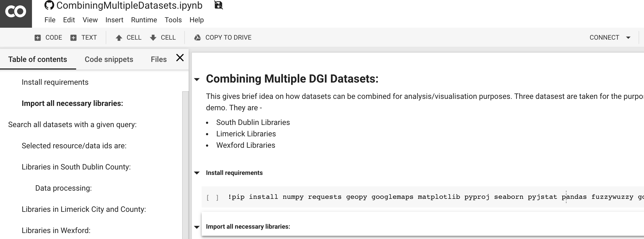Run the pip install code cell

pyautogui.click(x=212, y=197)
